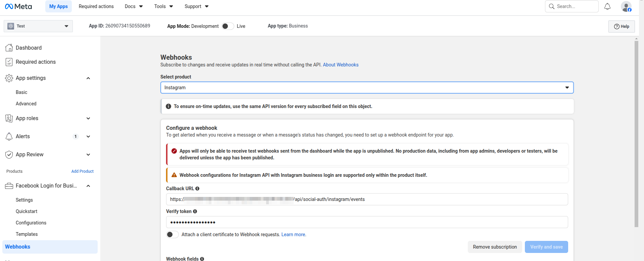Viewport: 644px width, 261px height.
Task: Open the Learn more link
Action: 293,234
